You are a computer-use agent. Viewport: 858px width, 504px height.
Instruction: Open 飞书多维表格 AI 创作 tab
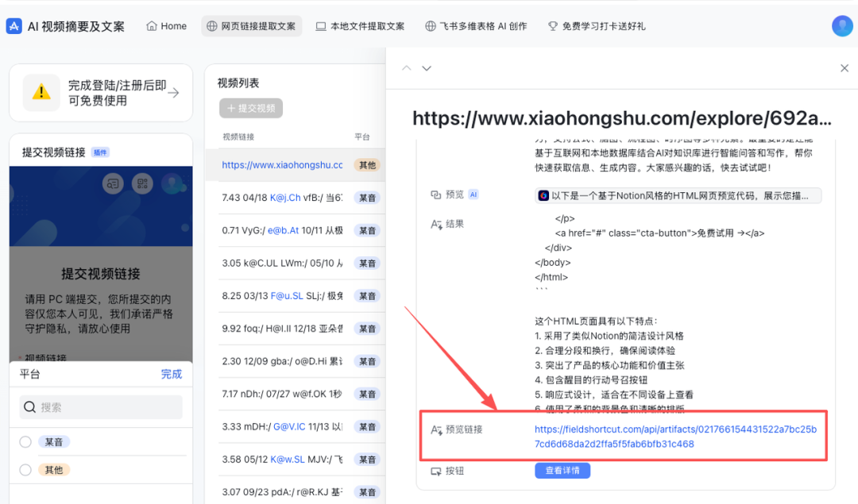[476, 26]
